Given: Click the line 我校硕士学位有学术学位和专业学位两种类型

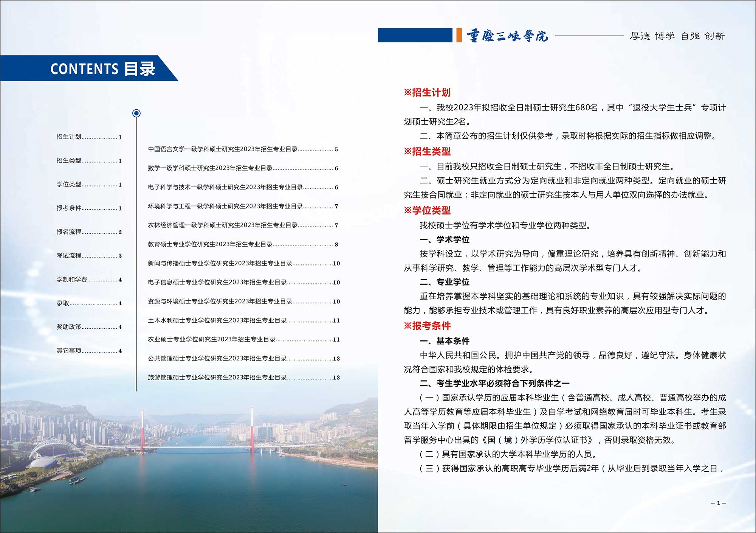Looking at the screenshot, I should 505,225.
